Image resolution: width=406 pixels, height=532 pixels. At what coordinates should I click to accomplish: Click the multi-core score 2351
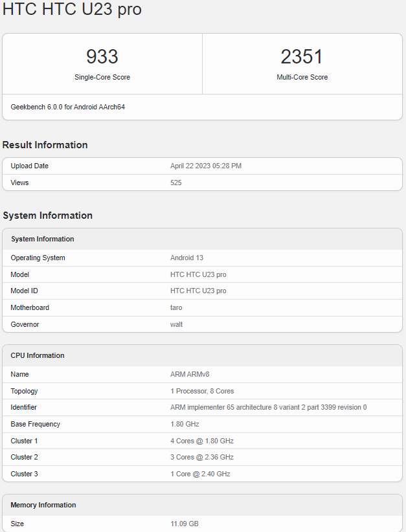click(302, 57)
